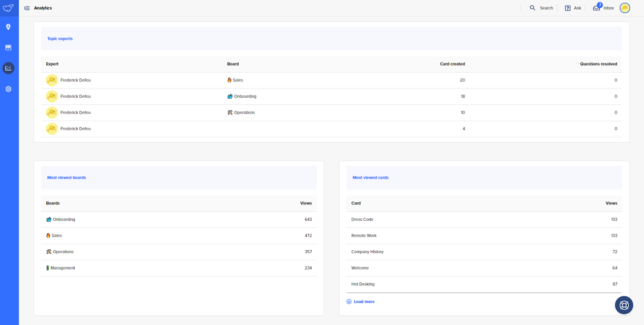The width and height of the screenshot is (644, 325).
Task: Open the Ask question button
Action: [x=573, y=8]
